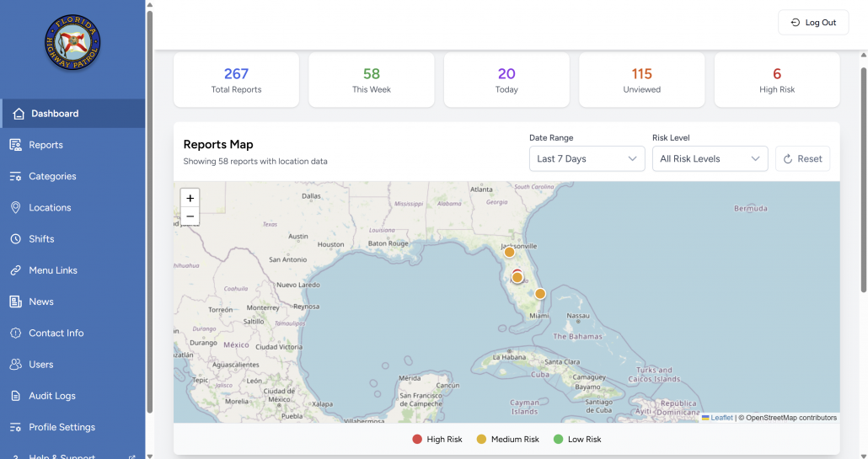Screen dimensions: 868x459
Task: Toggle High Risk red legend marker
Action: 417,439
